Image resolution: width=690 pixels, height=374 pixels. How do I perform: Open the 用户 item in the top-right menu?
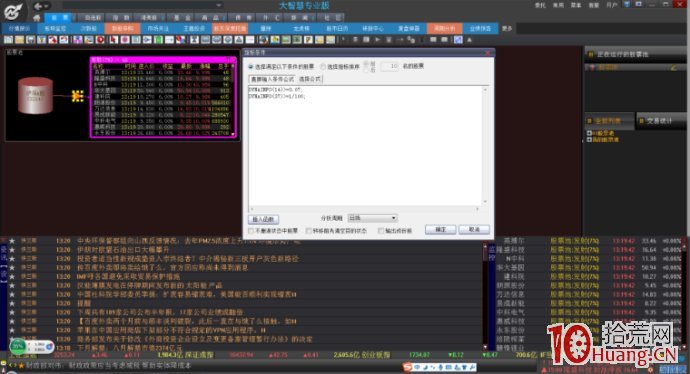point(612,5)
